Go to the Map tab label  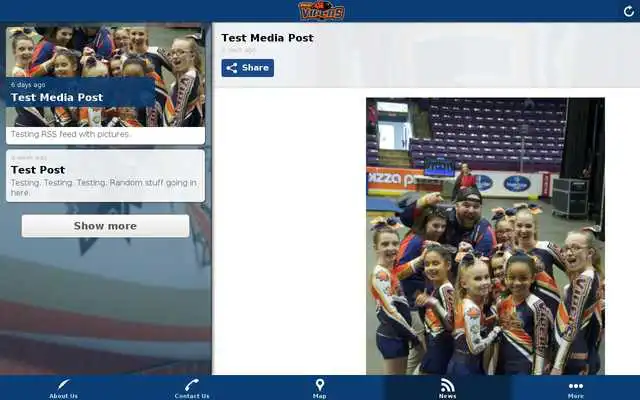(x=320, y=396)
